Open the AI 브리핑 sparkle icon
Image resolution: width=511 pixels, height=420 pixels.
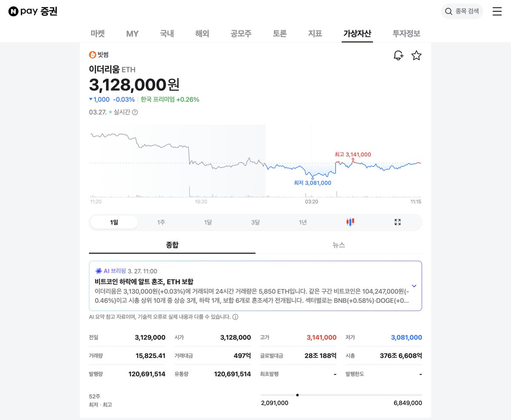click(98, 271)
